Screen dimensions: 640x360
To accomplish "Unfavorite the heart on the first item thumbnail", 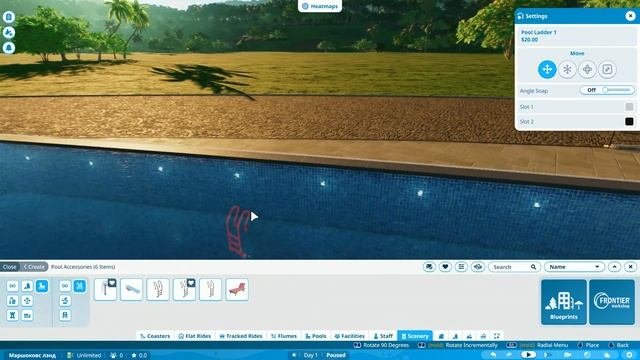I will pyautogui.click(x=112, y=282).
